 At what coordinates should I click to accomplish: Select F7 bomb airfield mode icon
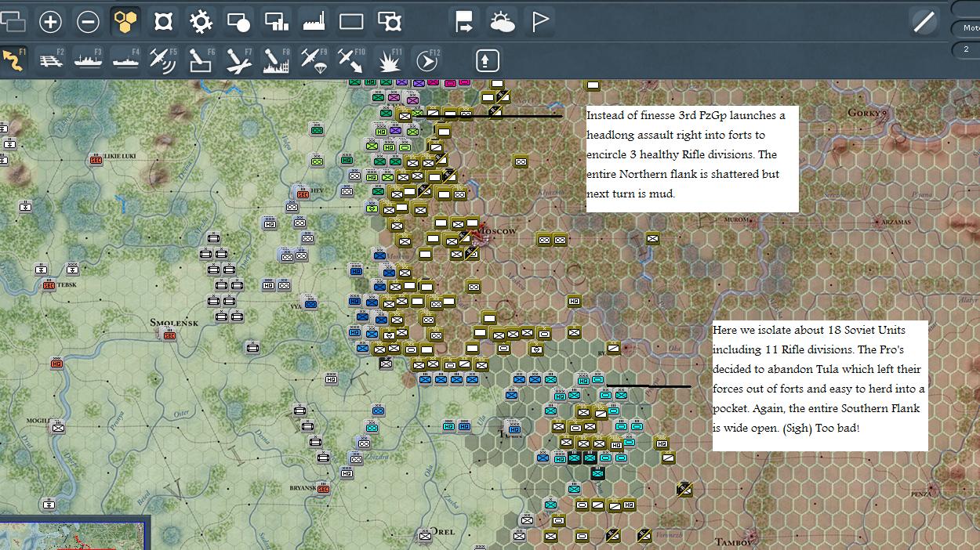click(238, 60)
